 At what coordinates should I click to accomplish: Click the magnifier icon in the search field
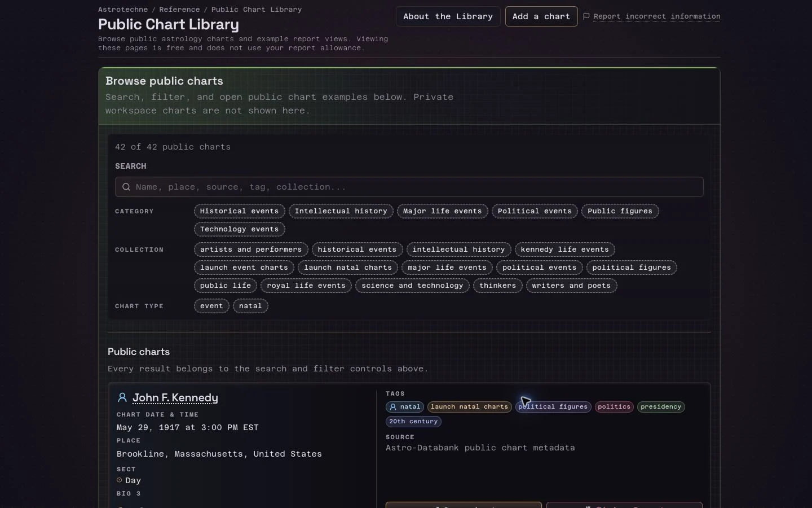pyautogui.click(x=126, y=187)
